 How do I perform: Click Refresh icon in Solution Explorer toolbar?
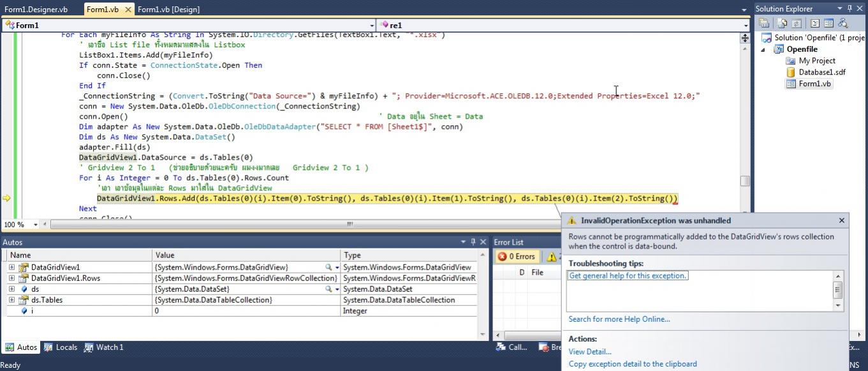(796, 23)
